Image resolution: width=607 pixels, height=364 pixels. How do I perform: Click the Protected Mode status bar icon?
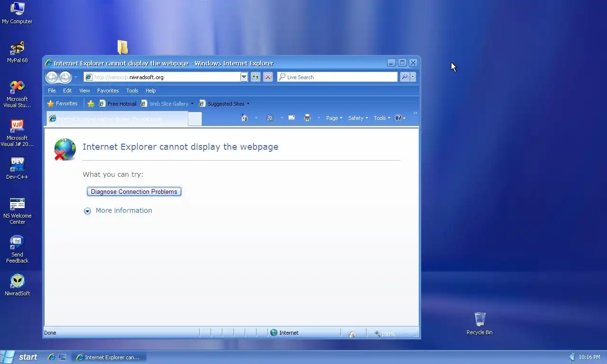352,334
